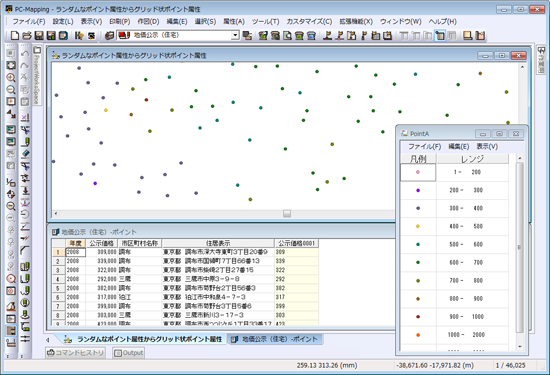
Task: Open ファイル(F) menu in PointA window
Action: [x=424, y=146]
